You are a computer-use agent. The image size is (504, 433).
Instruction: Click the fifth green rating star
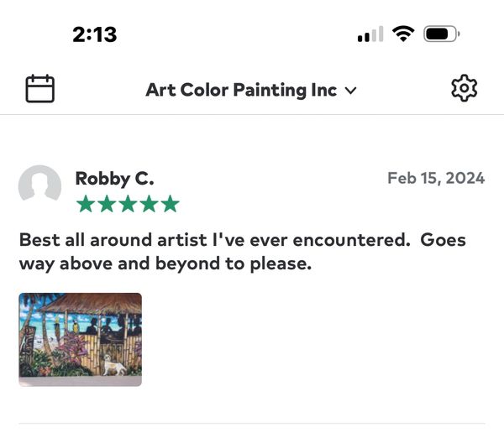pyautogui.click(x=171, y=204)
